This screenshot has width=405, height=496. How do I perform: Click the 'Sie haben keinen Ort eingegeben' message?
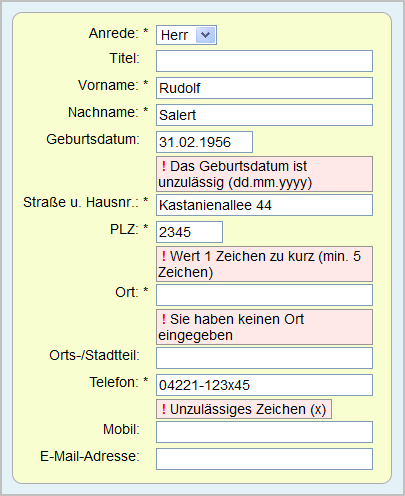(x=264, y=327)
